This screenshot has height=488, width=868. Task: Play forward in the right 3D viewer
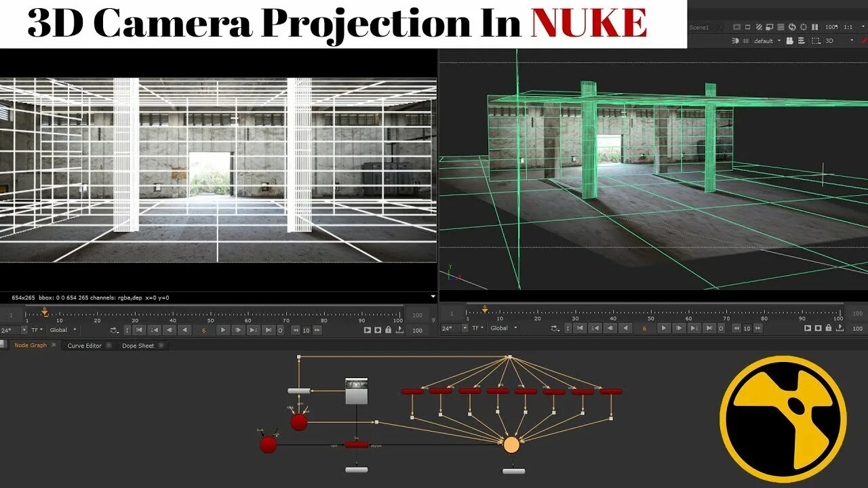pos(664,328)
